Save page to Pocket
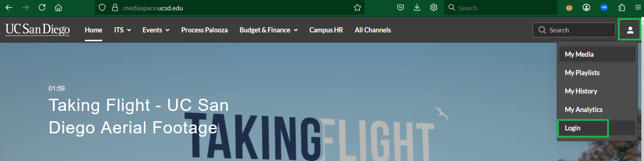The height and width of the screenshot is (161, 644). (401, 8)
